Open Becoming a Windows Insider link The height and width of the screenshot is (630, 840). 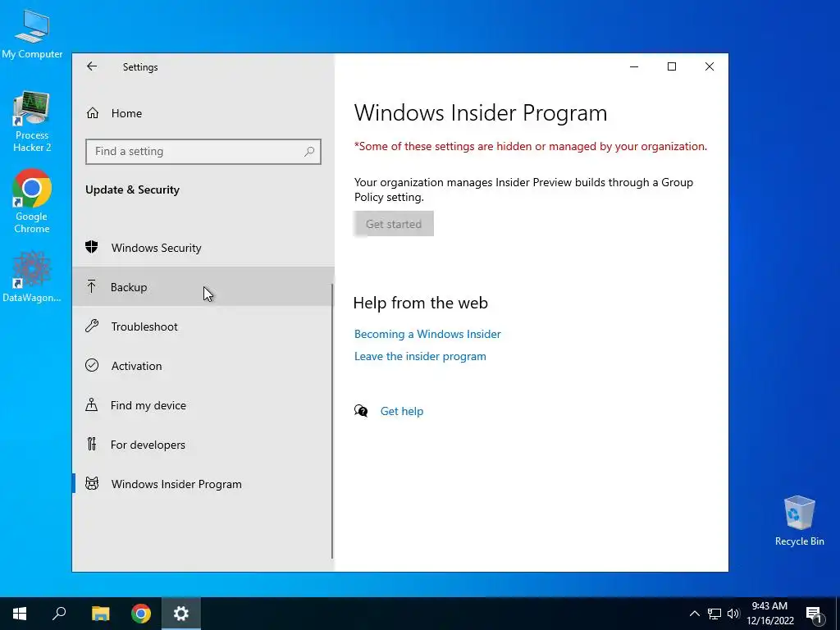(x=427, y=334)
